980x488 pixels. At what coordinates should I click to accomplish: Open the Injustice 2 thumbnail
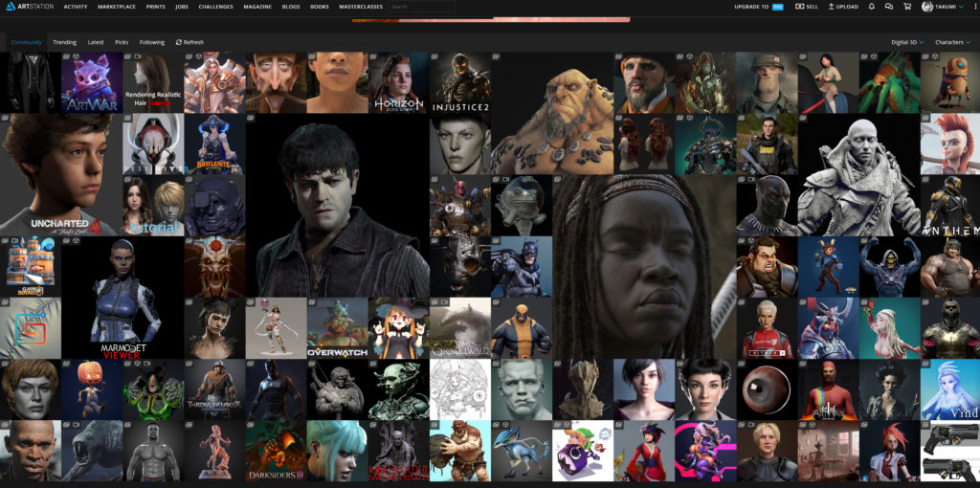[x=460, y=82]
